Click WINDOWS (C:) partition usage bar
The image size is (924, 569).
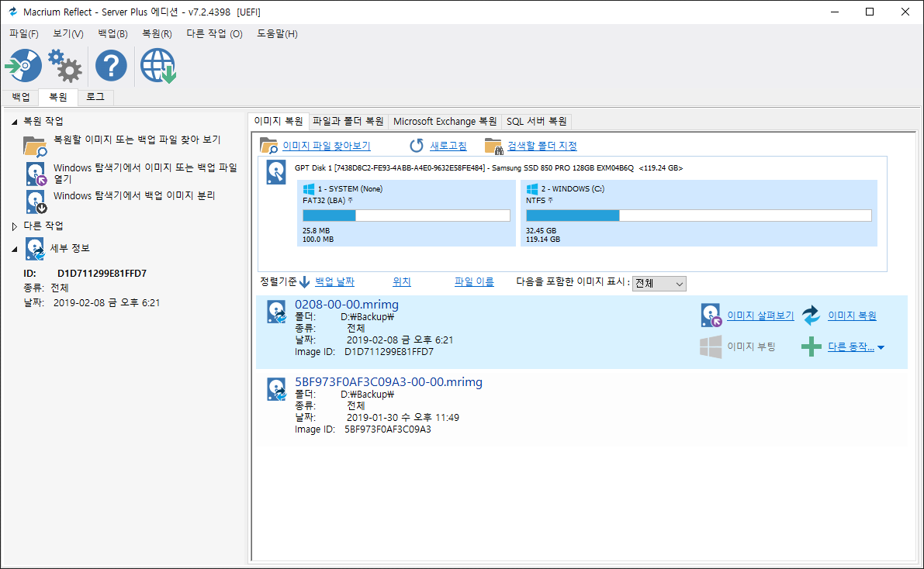(698, 216)
